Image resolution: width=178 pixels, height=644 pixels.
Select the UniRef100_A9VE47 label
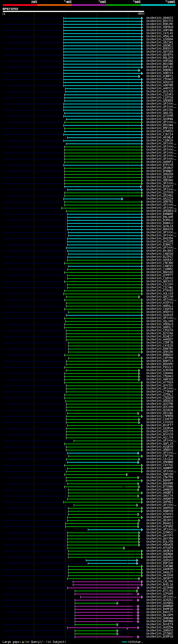[x=160, y=260]
